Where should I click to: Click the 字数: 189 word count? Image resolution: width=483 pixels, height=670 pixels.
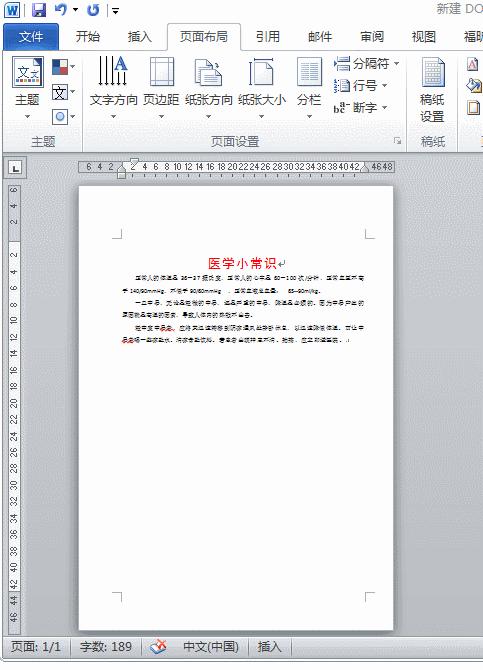[x=106, y=646]
